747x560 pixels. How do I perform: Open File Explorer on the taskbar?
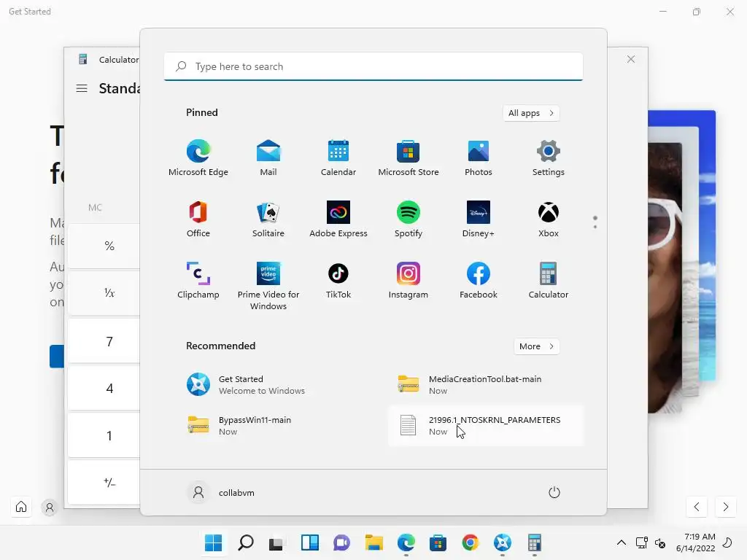(374, 542)
